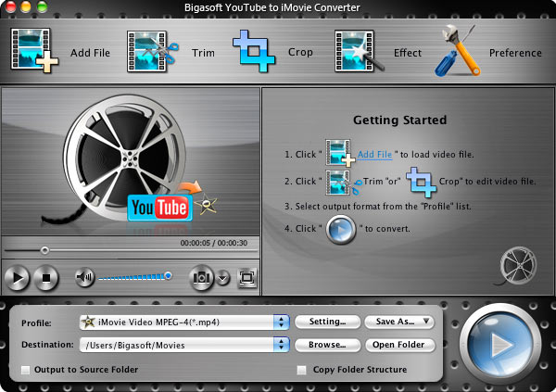
Task: Click the Add File filmstrip icon in toolbar
Action: (34, 50)
